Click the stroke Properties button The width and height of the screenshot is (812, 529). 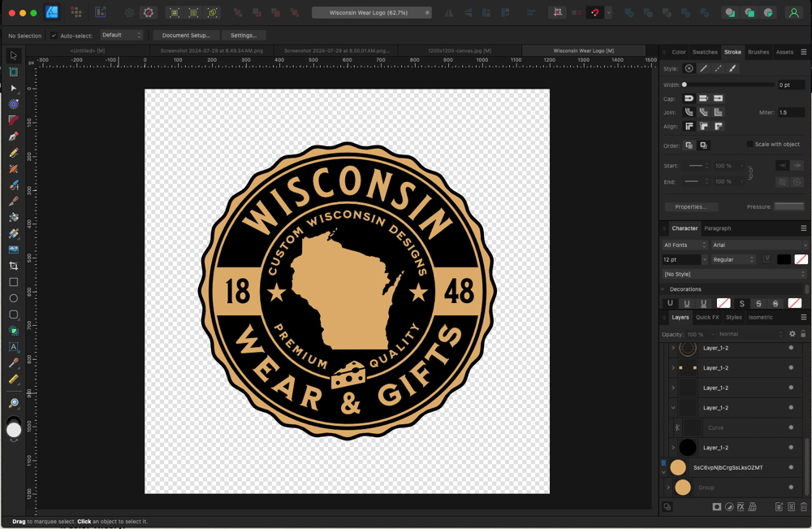(691, 206)
